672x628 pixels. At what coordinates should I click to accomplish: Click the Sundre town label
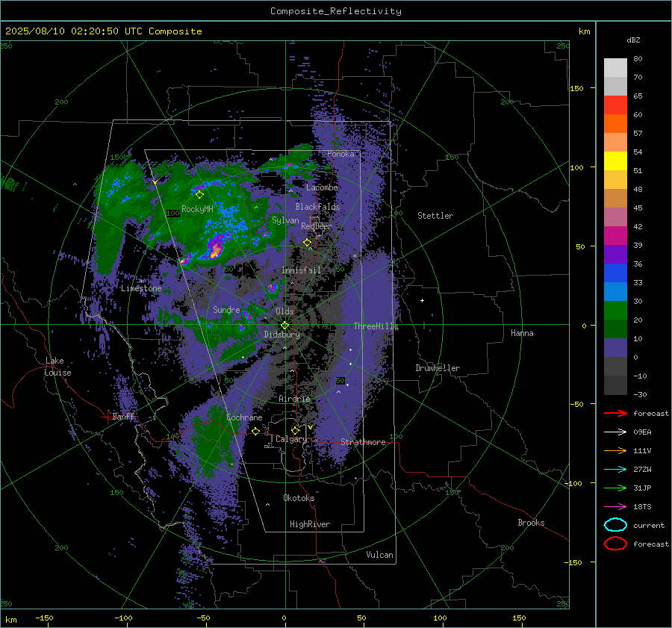tap(226, 309)
